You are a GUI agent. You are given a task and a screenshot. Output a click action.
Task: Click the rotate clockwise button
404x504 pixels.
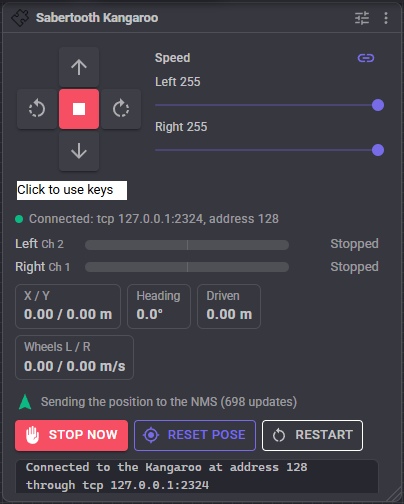[121, 109]
